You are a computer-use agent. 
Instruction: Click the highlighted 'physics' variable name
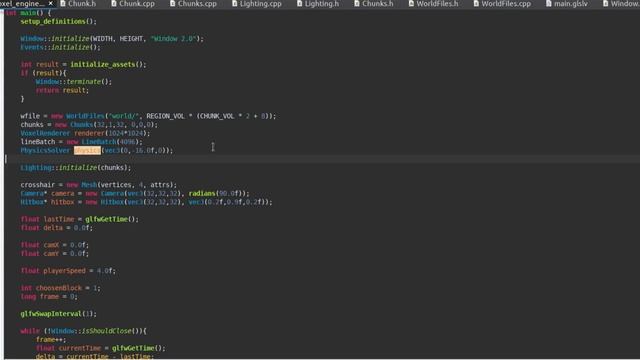coord(87,151)
